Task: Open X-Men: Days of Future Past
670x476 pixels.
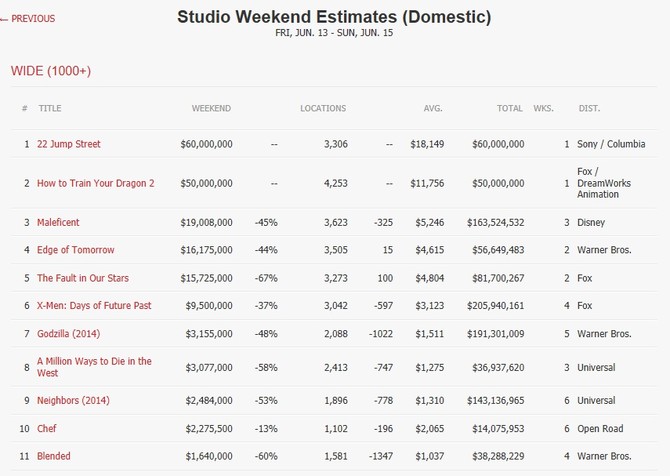Action: tap(94, 306)
